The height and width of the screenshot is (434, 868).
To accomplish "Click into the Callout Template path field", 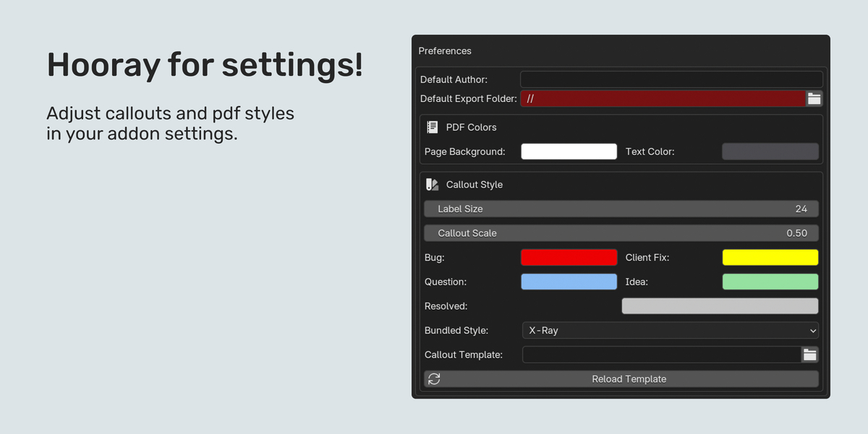I will (x=662, y=354).
